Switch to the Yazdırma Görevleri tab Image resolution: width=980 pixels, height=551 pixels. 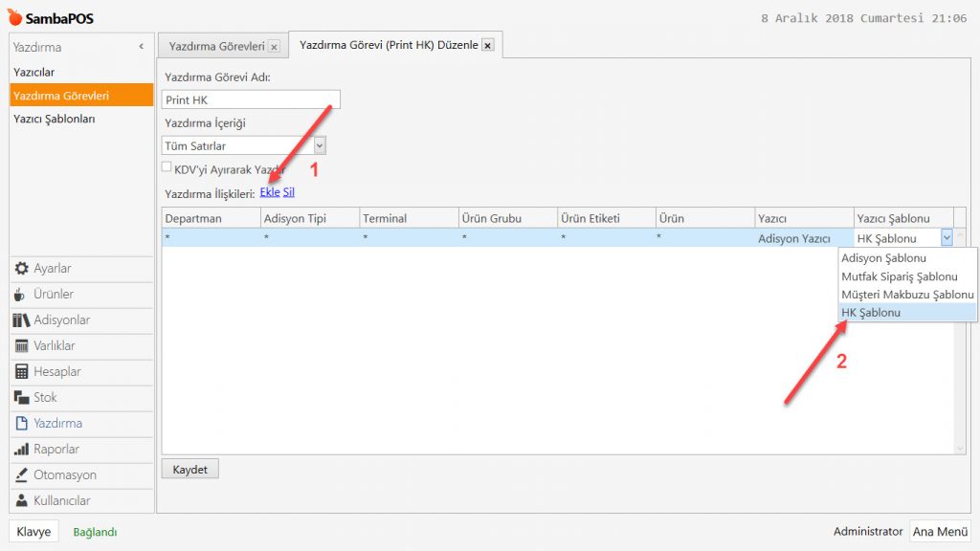pos(216,46)
